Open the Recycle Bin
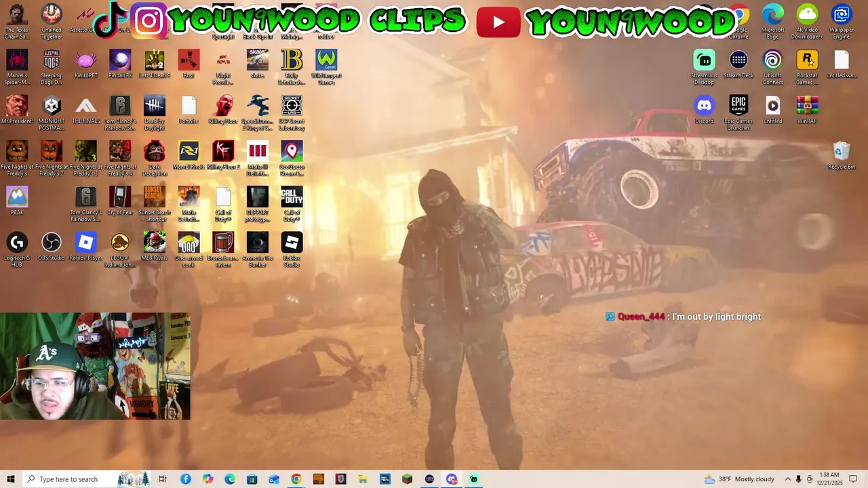The width and height of the screenshot is (868, 488). pyautogui.click(x=842, y=155)
